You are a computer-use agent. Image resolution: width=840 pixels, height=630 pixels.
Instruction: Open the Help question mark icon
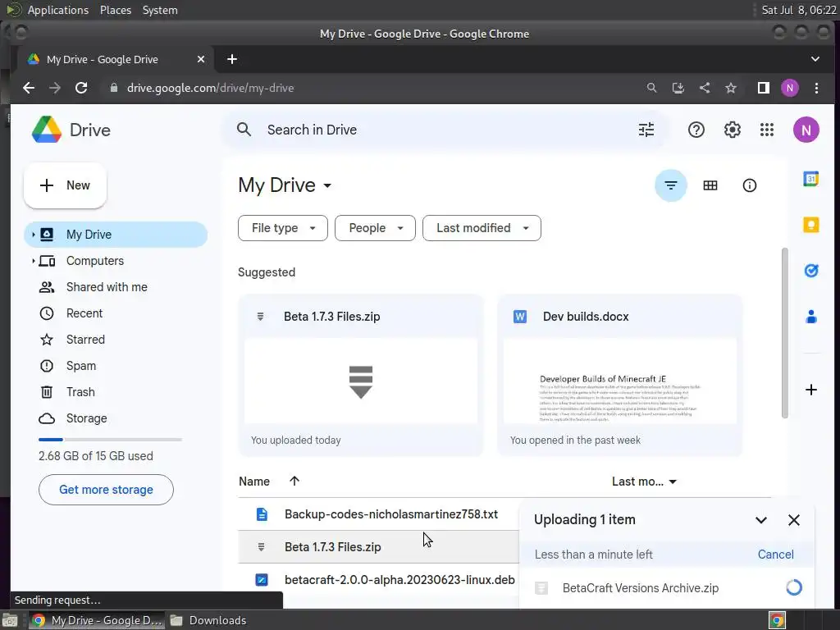[696, 130]
